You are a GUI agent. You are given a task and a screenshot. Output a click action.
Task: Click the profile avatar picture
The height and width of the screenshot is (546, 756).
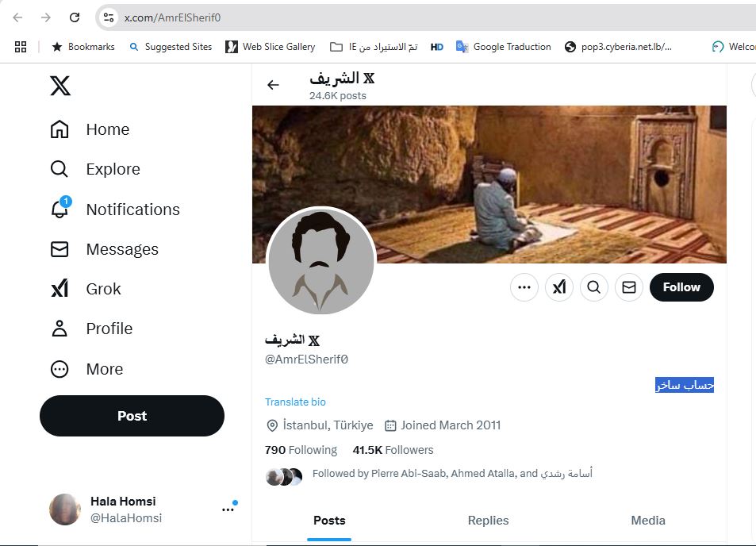(x=321, y=262)
